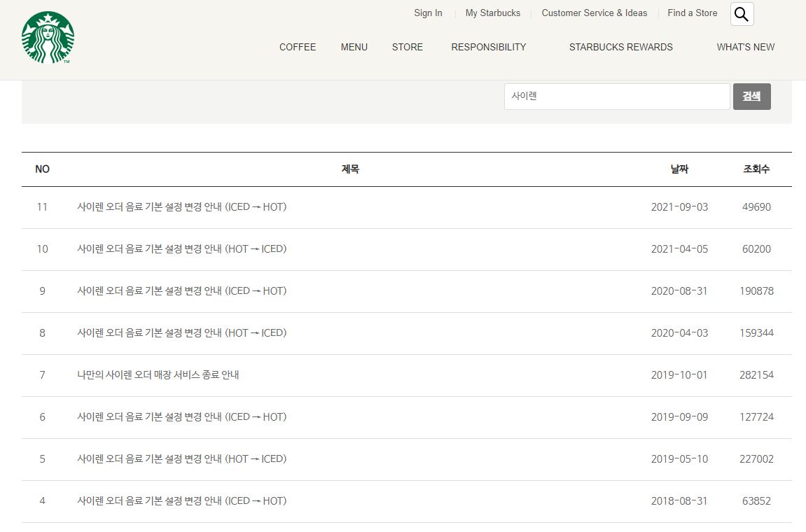
Task: Click the date 2019-09-09
Action: pyautogui.click(x=679, y=417)
